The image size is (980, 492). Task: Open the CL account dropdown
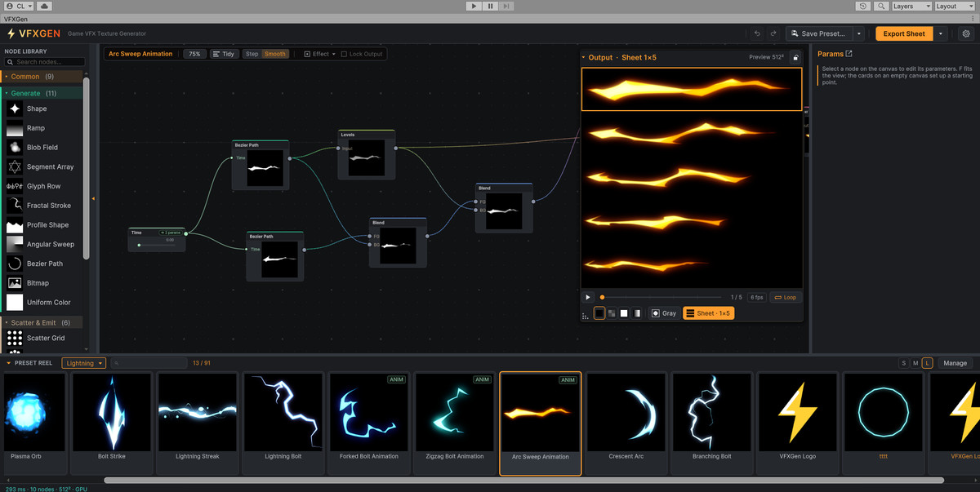click(18, 6)
